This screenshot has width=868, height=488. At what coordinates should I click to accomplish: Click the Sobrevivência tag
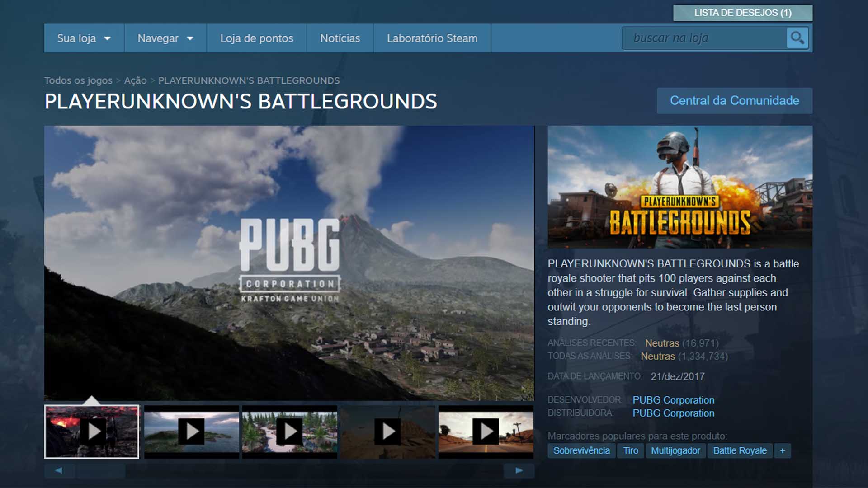[x=581, y=450]
